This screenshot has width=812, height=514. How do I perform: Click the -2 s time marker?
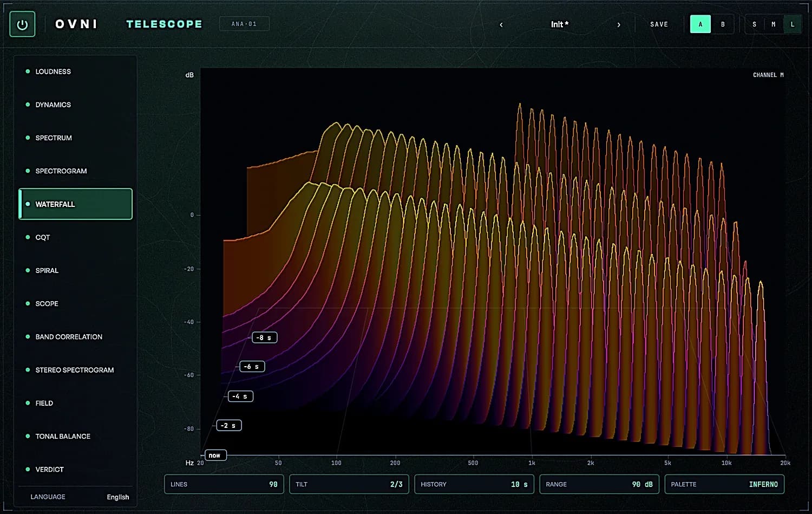click(229, 426)
